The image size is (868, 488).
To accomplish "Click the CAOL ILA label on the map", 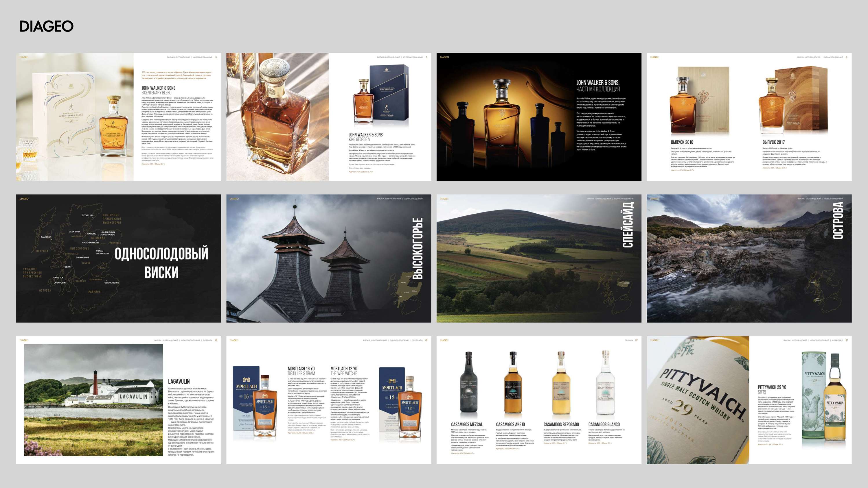I will coord(58,278).
